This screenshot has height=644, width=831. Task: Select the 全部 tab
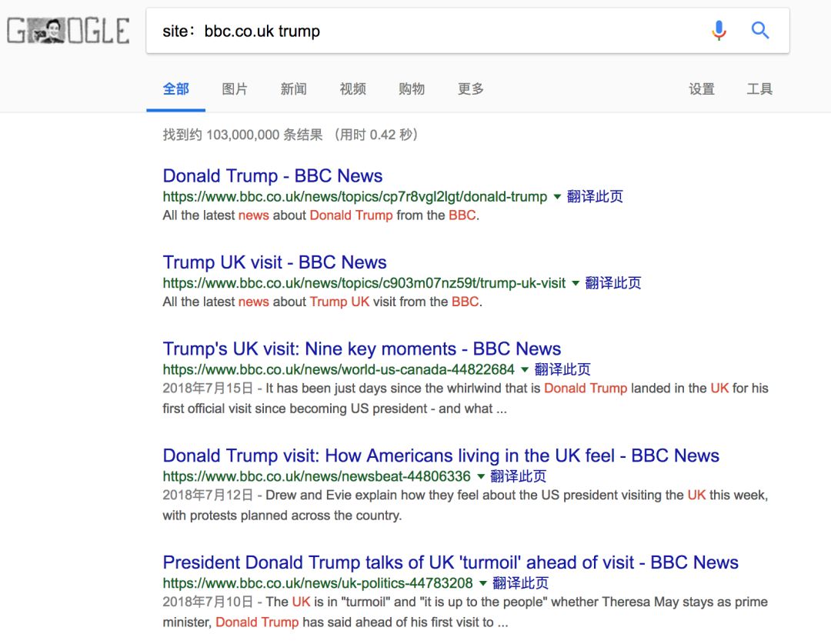[x=176, y=89]
